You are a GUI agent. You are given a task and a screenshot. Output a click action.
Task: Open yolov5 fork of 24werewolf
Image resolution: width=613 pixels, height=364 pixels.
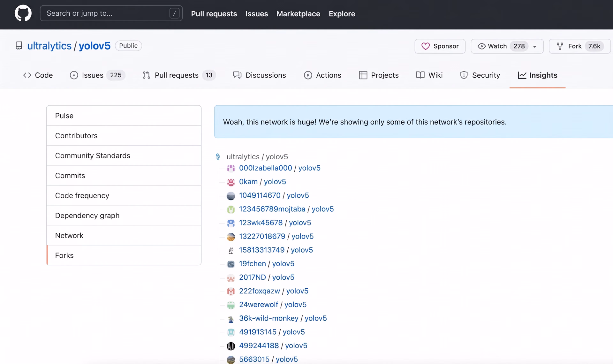click(x=296, y=305)
